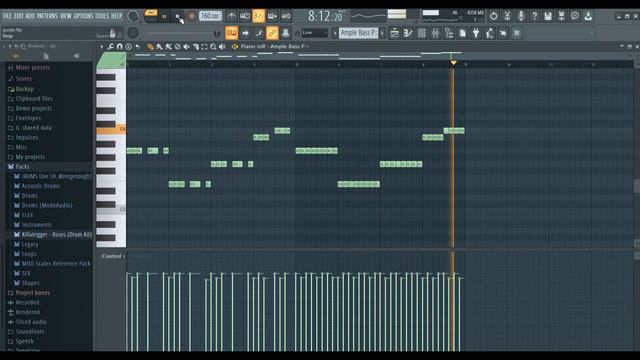Select the next pattern arrow
Image resolution: width=640 pixels, height=360 pixels.
point(382,33)
